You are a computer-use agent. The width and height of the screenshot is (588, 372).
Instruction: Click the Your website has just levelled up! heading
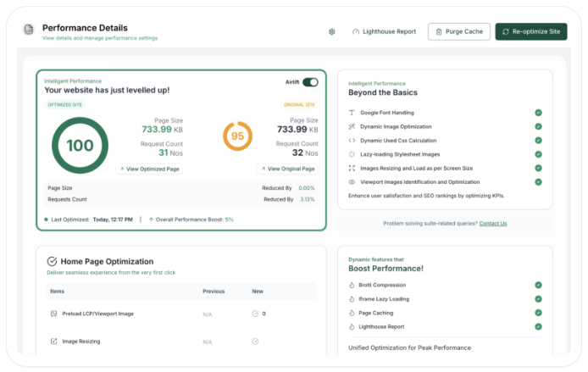tap(107, 91)
